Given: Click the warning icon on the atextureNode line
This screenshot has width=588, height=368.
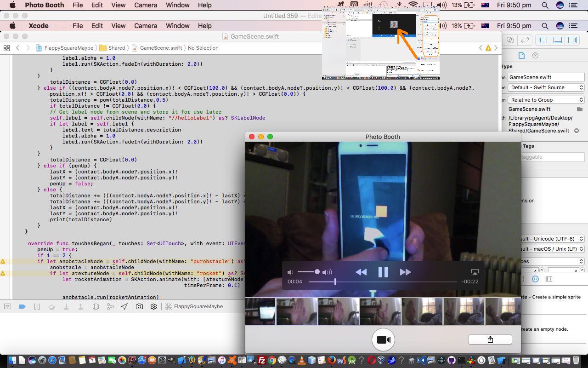Looking at the screenshot, I should [x=3, y=273].
